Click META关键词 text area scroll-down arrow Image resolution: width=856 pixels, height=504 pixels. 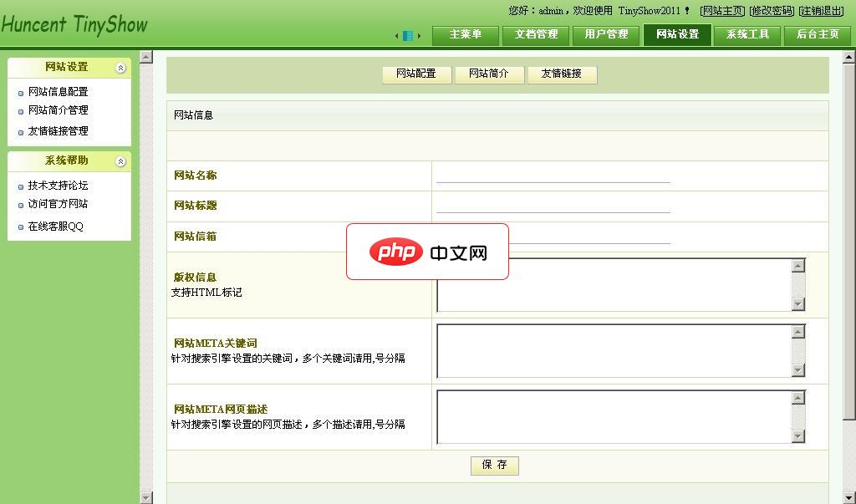798,370
